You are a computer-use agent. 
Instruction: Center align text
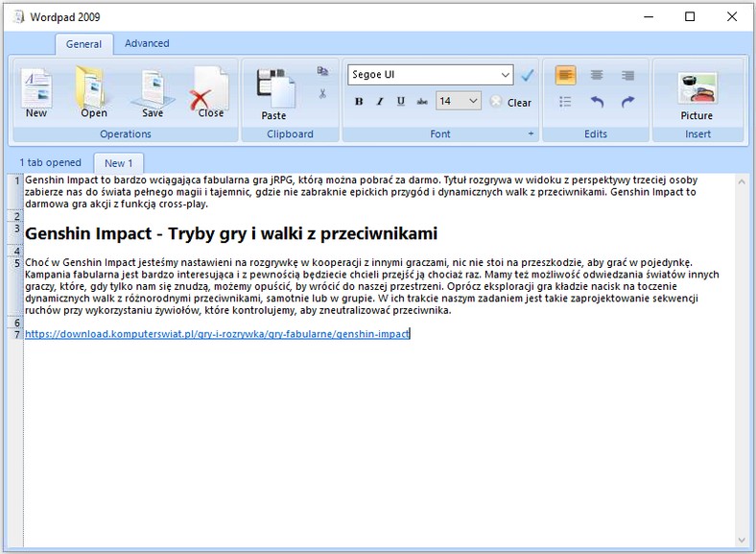click(597, 75)
